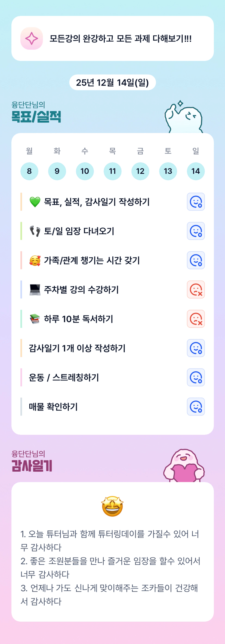The image size is (225, 644).
Task: Click the 25년 12월 14일(일) date pill
Action: point(112,83)
